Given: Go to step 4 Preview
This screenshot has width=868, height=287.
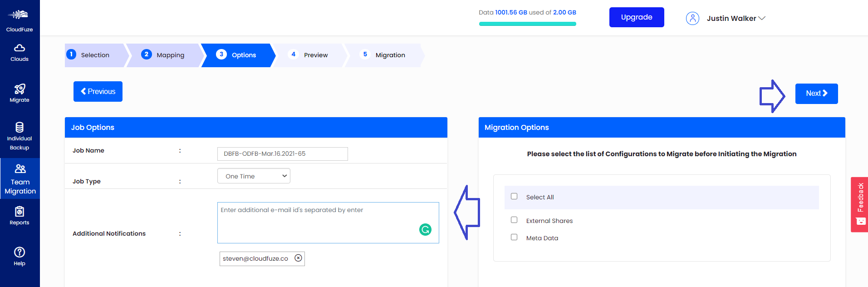Looking at the screenshot, I should click(x=309, y=55).
